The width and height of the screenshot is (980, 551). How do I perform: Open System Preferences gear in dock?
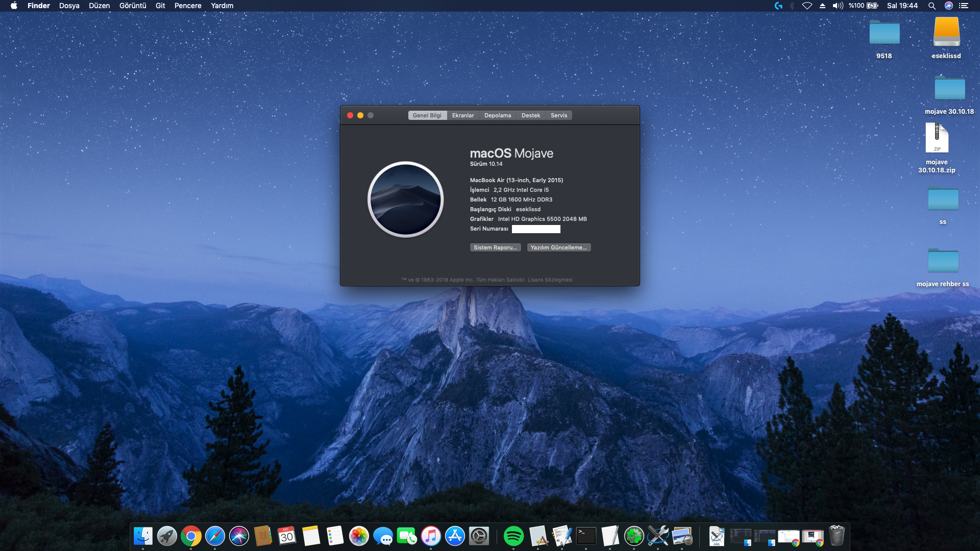click(x=479, y=536)
